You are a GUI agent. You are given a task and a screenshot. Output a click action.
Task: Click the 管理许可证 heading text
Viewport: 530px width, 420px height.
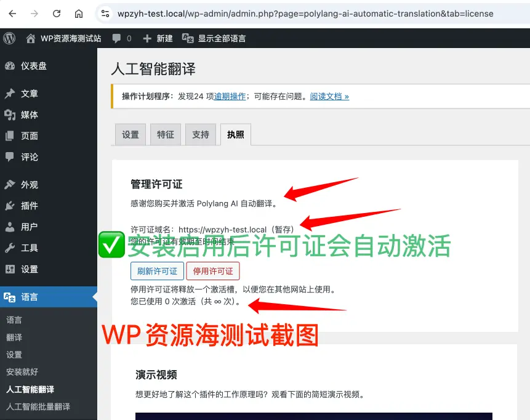coord(156,184)
